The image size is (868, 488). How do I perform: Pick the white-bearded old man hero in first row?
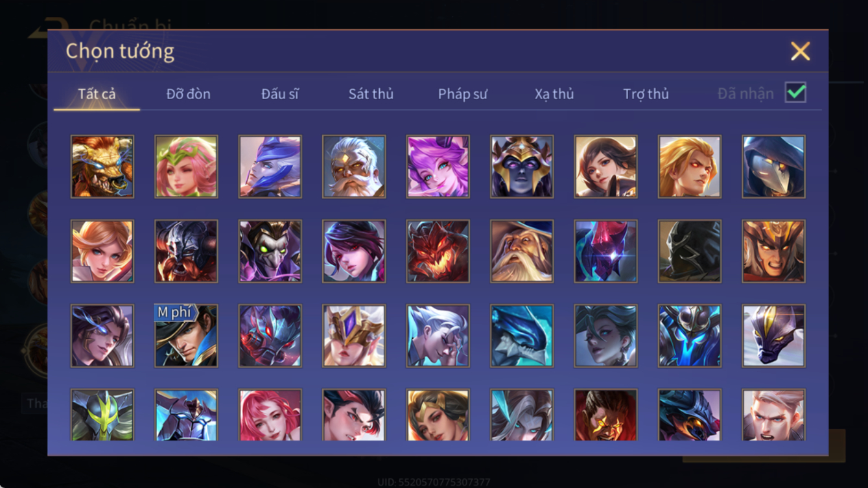pyautogui.click(x=354, y=167)
